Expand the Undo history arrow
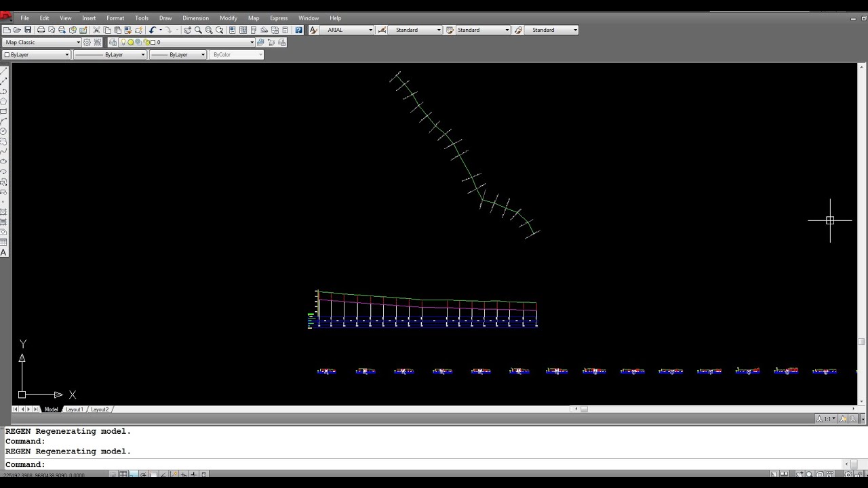Screen dimensions: 868x488 pyautogui.click(x=160, y=30)
